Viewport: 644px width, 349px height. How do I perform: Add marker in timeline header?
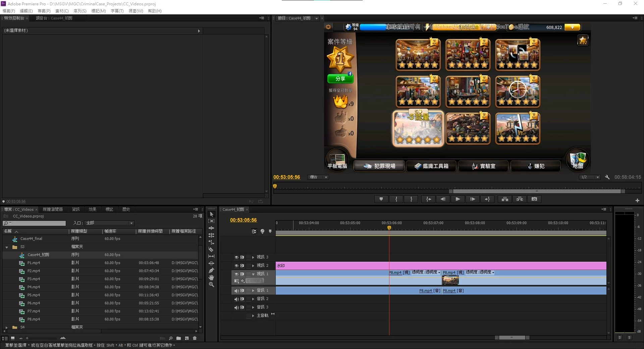(270, 231)
